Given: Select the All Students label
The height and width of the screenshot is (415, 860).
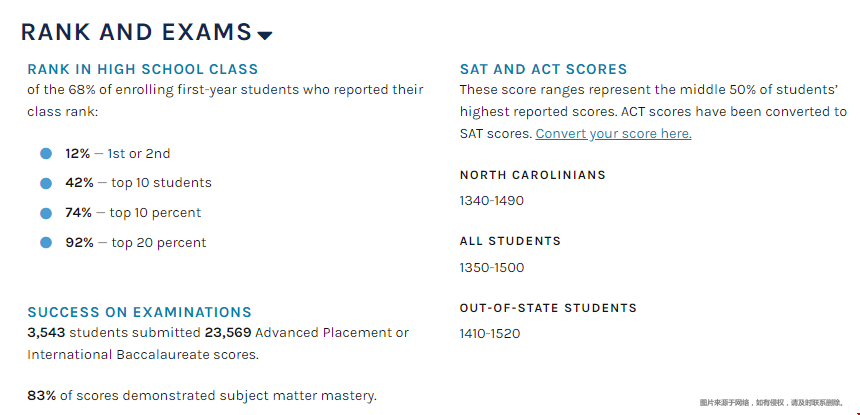Looking at the screenshot, I should [x=510, y=241].
